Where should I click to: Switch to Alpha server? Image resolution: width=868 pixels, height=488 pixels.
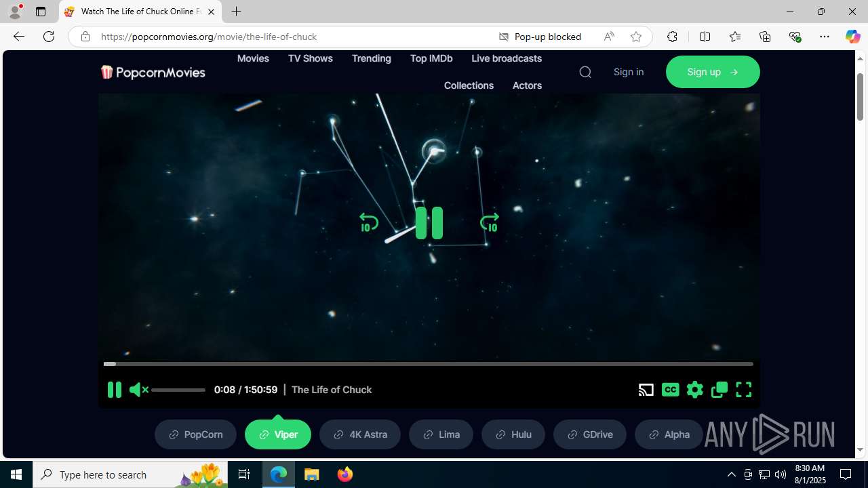coord(669,434)
